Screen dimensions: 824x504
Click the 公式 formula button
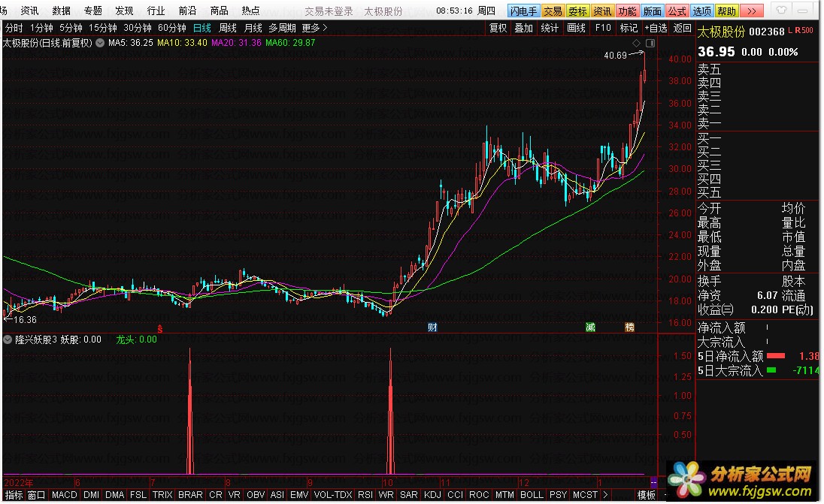(x=677, y=11)
